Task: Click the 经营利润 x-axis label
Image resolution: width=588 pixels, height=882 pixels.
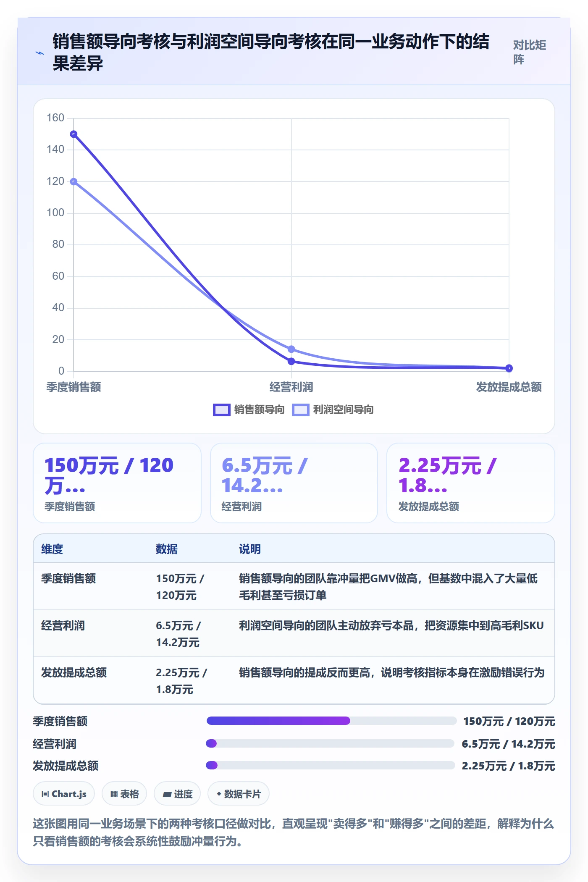Action: coord(291,387)
